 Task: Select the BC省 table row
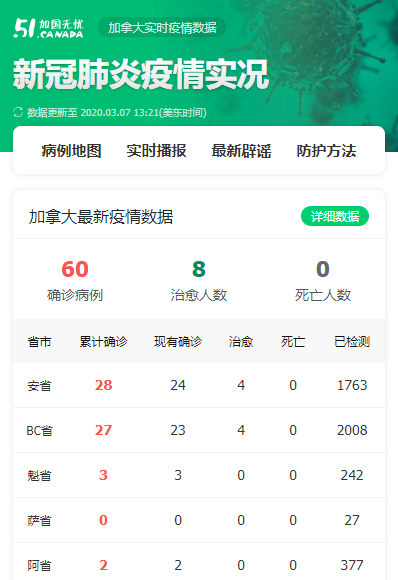click(199, 430)
